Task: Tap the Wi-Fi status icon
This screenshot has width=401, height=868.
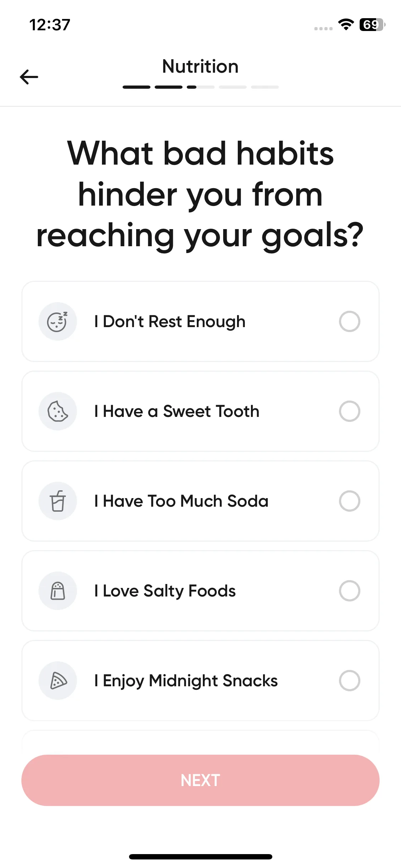Action: pos(346,24)
